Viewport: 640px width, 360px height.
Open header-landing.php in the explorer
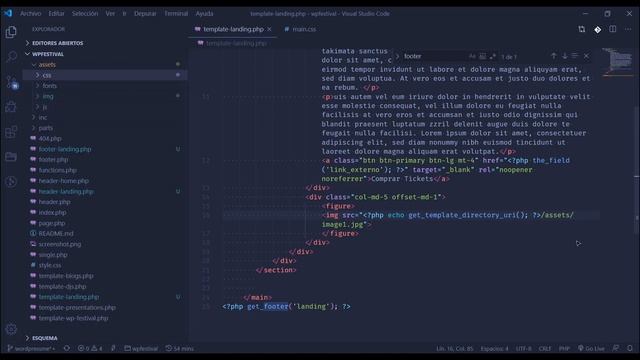pos(66,191)
